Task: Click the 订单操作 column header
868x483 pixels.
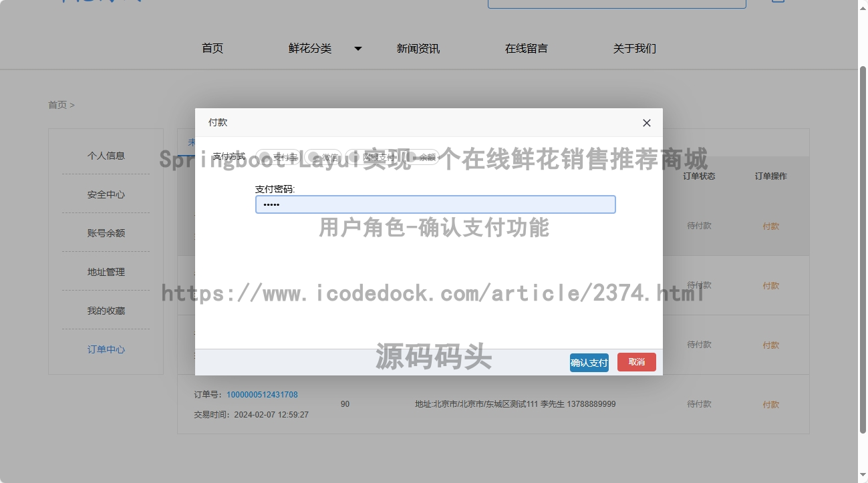Action: click(771, 176)
